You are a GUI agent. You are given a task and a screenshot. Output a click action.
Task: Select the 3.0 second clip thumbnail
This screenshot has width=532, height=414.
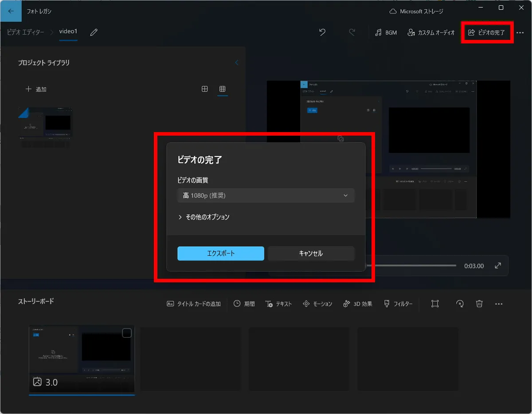coord(82,359)
